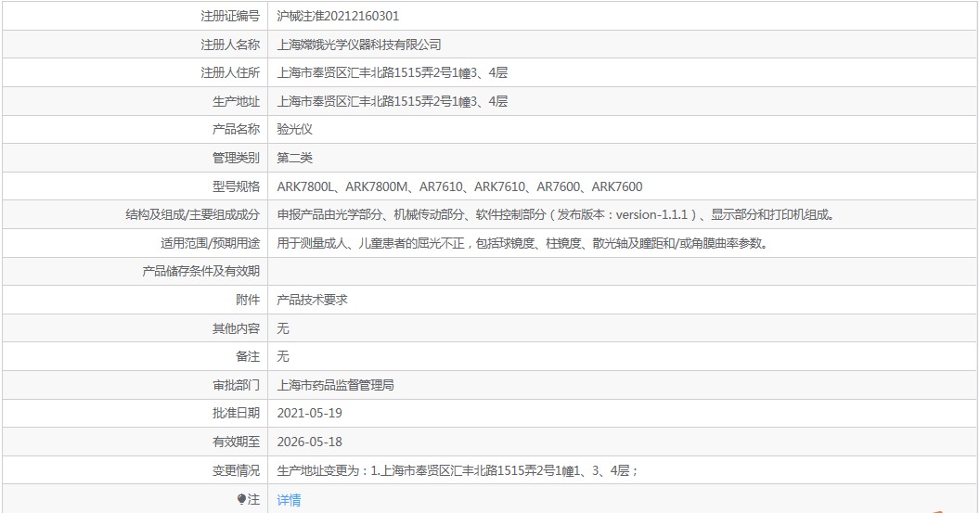Select the 附件 label
980x513 pixels.
click(x=248, y=300)
